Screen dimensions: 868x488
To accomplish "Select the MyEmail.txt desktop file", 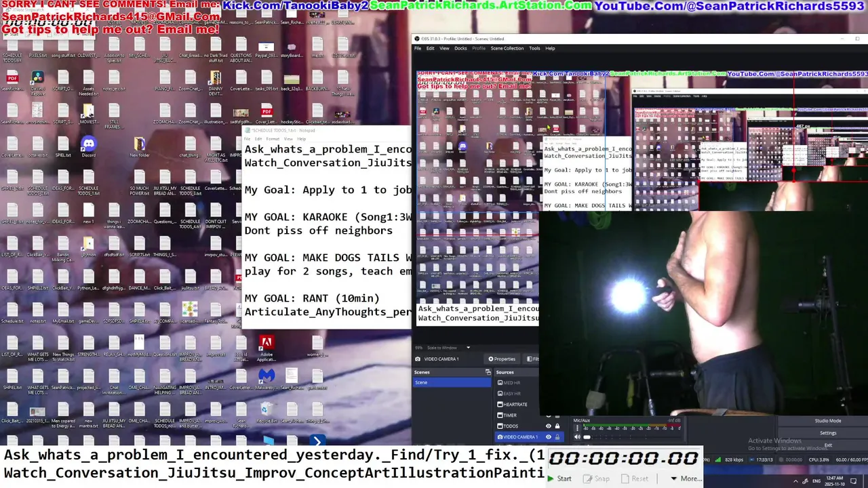I will click(x=63, y=312).
